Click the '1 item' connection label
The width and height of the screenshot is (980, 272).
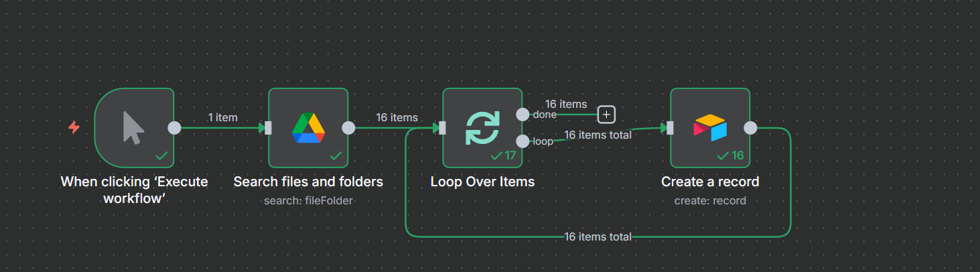pyautogui.click(x=223, y=117)
